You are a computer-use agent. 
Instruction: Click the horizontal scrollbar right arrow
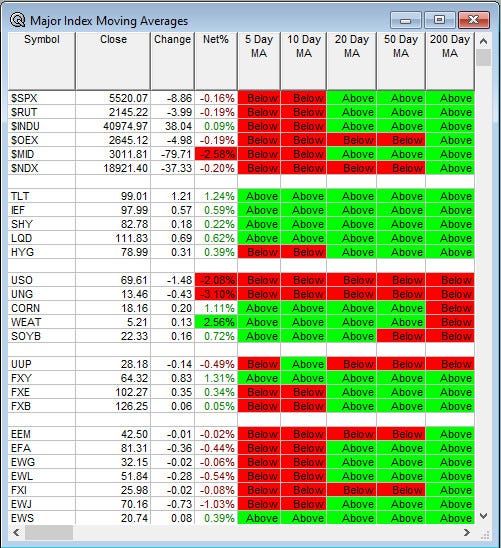pyautogui.click(x=467, y=532)
